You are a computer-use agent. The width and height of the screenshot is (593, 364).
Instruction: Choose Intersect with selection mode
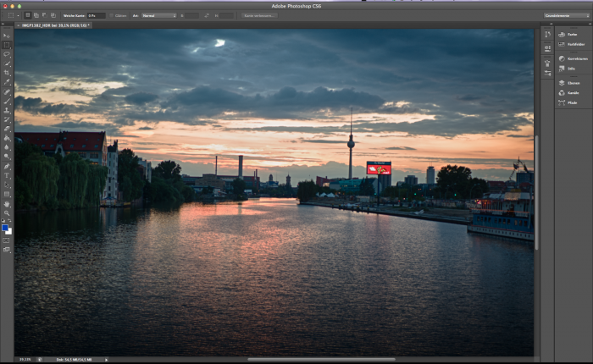[x=53, y=15]
